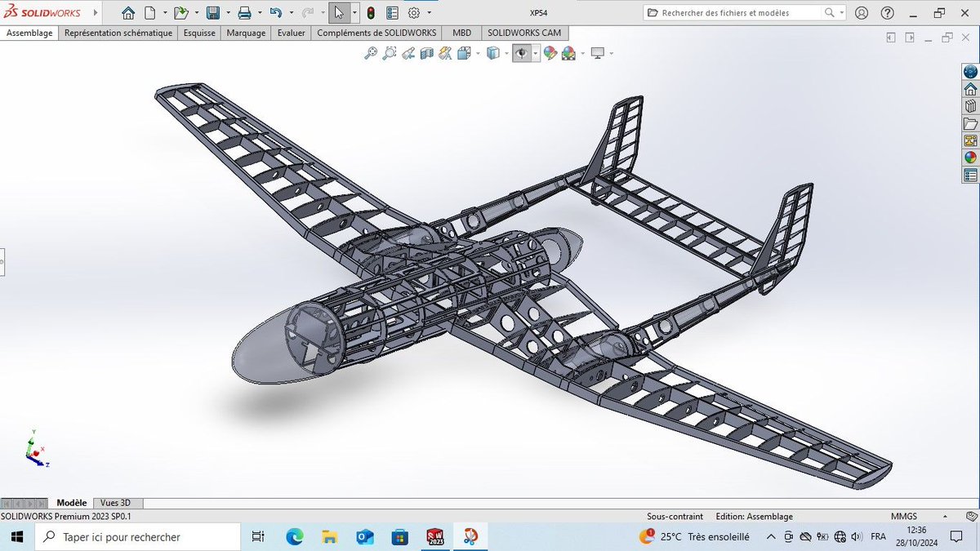Switch to the Vues 3D tab
Image resolution: width=980 pixels, height=551 pixels.
(118, 503)
